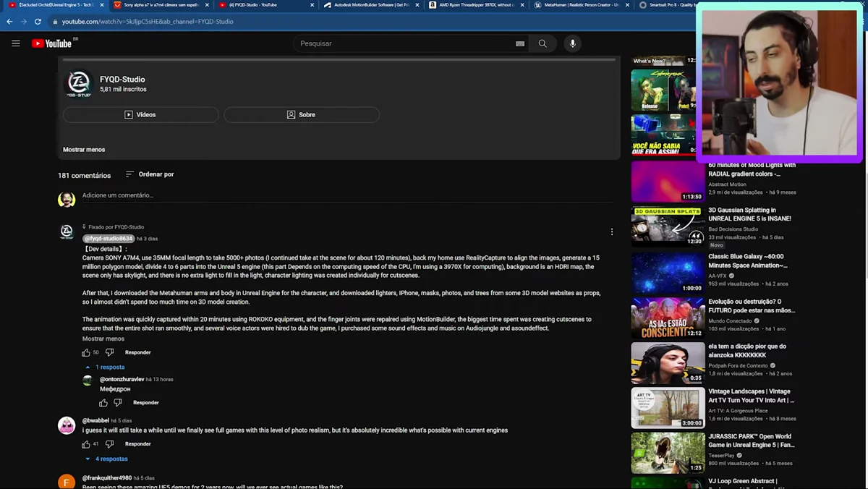
Task: Open @bwabbel commenter profile link
Action: click(95, 420)
